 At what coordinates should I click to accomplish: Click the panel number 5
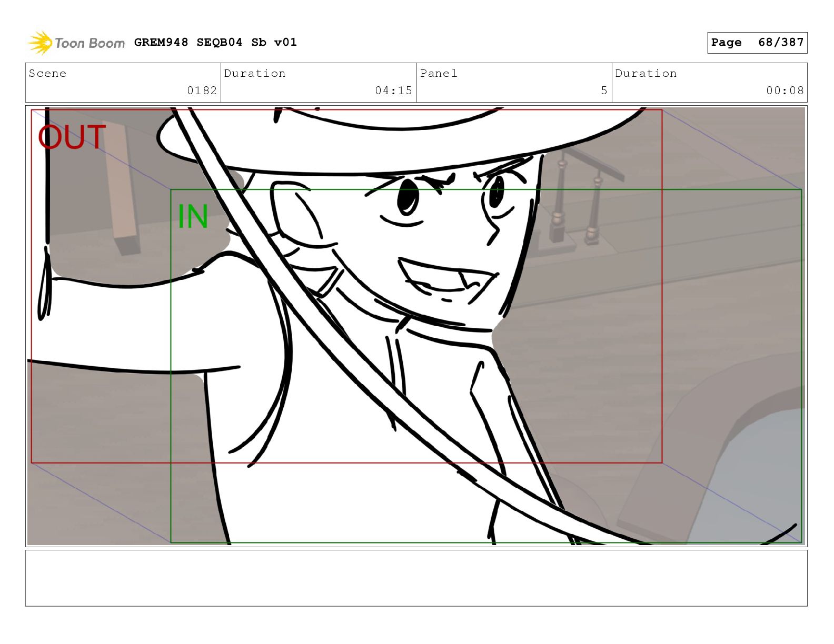[604, 90]
